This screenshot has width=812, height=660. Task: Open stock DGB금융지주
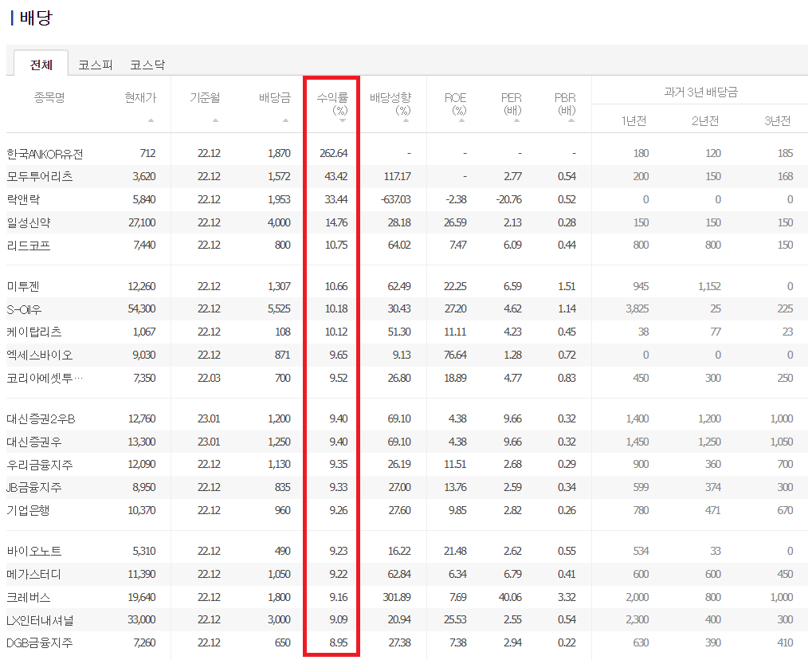click(x=39, y=643)
